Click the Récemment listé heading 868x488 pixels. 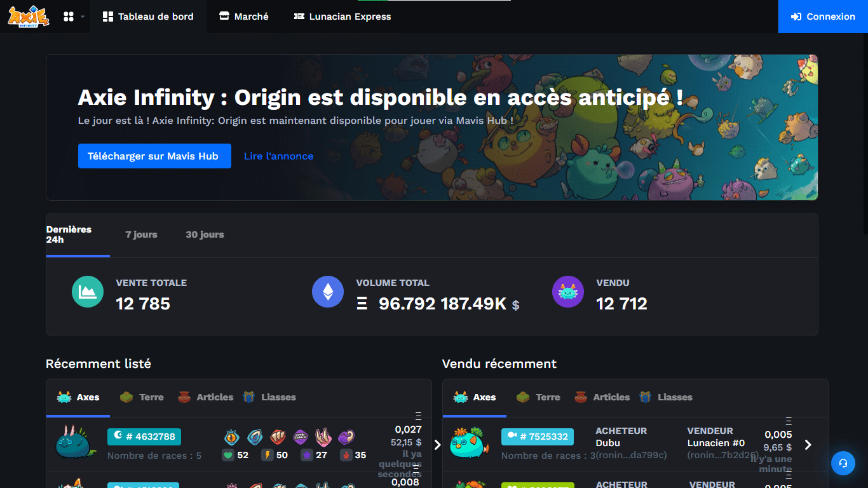point(98,364)
